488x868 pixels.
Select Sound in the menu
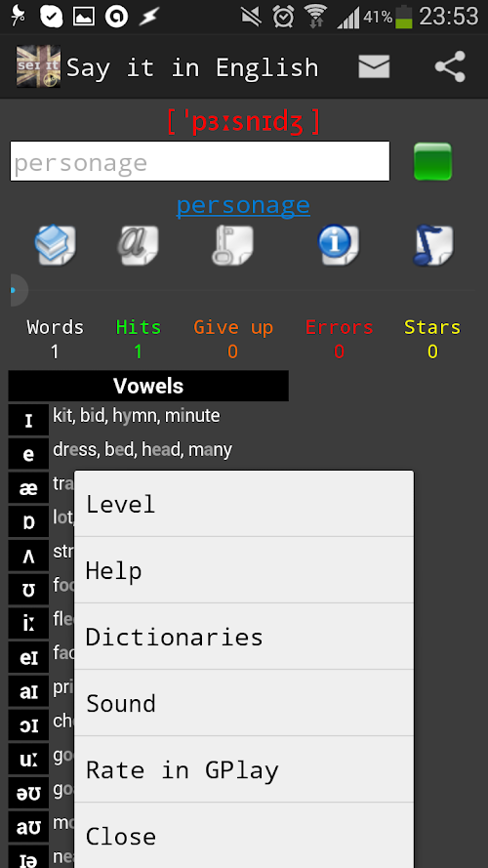pos(244,703)
